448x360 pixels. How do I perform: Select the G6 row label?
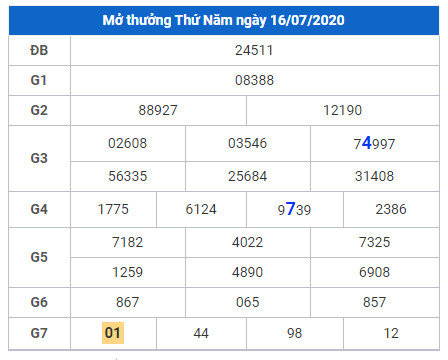(x=39, y=302)
